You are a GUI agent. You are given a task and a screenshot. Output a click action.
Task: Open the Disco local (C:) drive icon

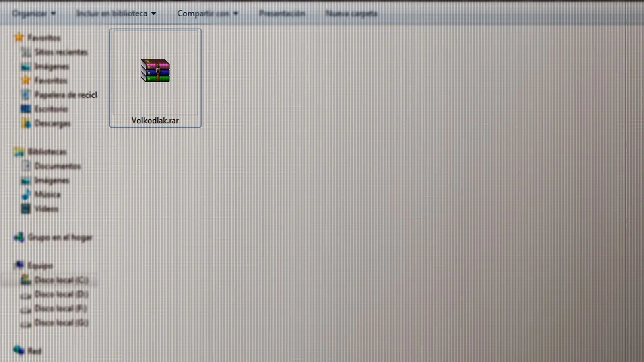click(26, 280)
